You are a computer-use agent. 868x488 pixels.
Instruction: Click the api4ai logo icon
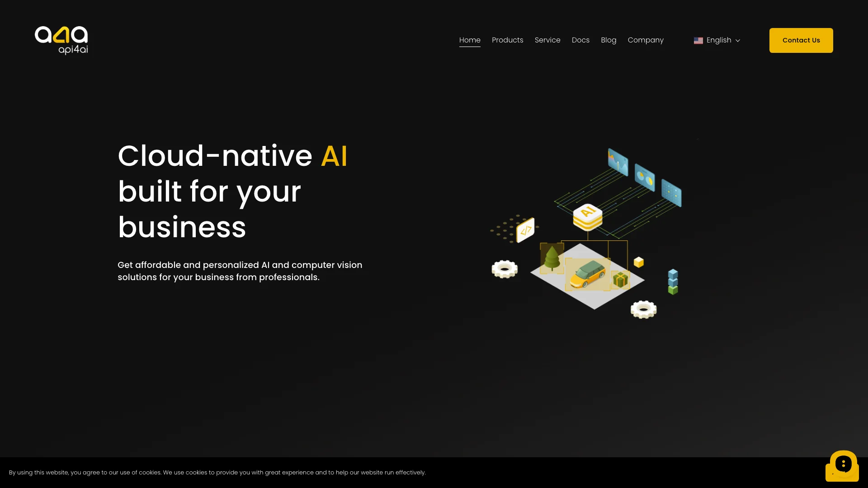[61, 40]
